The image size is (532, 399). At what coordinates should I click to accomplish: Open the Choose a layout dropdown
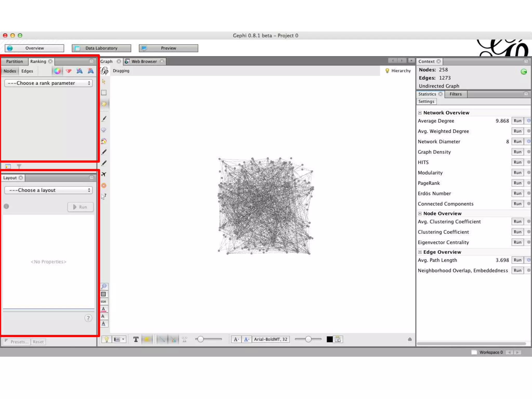(49, 190)
